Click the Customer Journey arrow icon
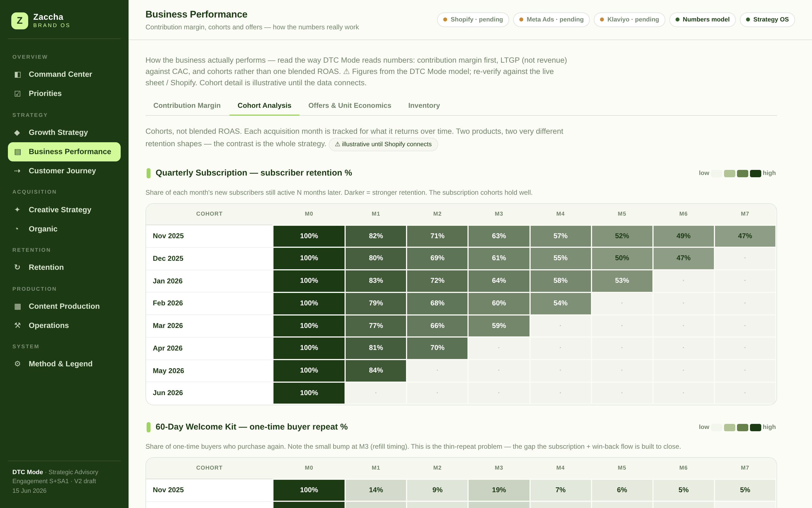812x508 pixels. 17,171
